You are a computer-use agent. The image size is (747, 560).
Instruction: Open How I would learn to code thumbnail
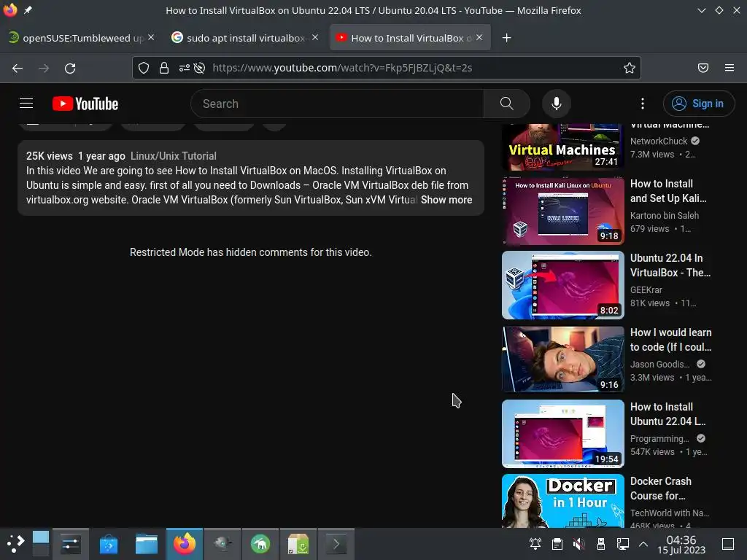click(x=562, y=359)
